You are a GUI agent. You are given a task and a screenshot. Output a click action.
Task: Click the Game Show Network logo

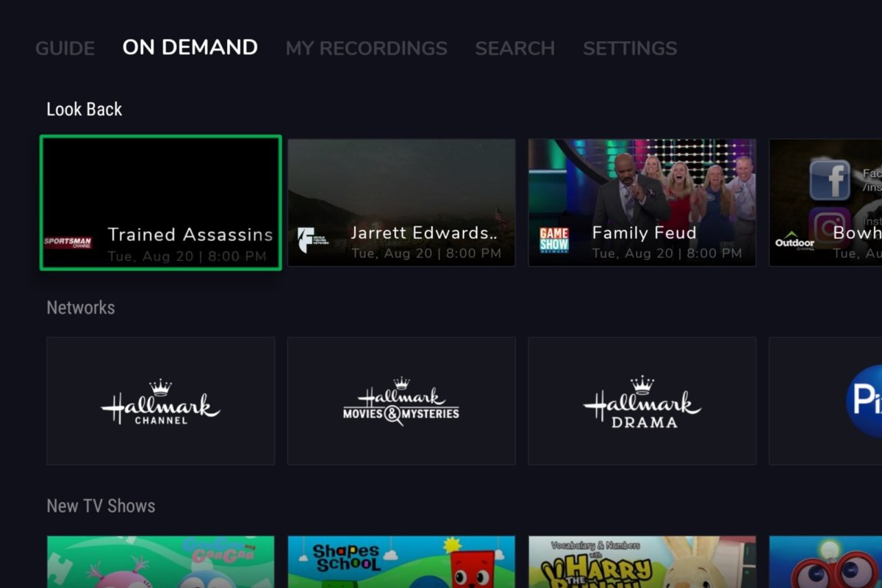coord(554,240)
